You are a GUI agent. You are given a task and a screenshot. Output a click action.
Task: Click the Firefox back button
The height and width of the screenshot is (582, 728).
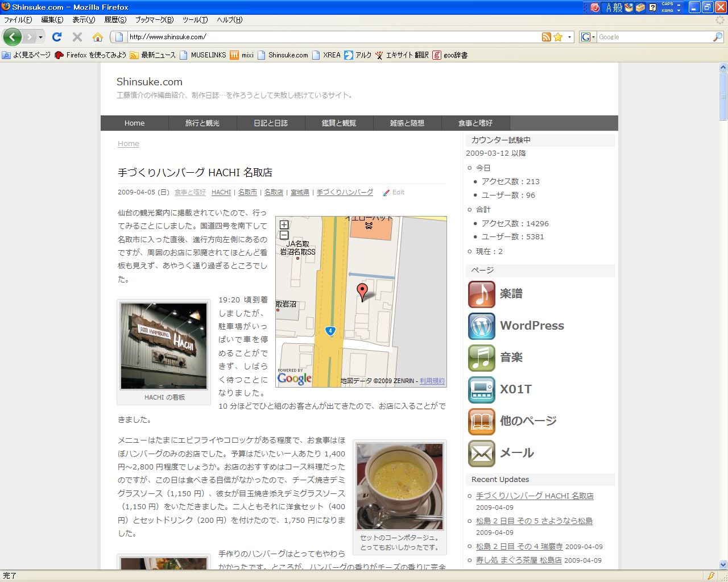[12, 37]
